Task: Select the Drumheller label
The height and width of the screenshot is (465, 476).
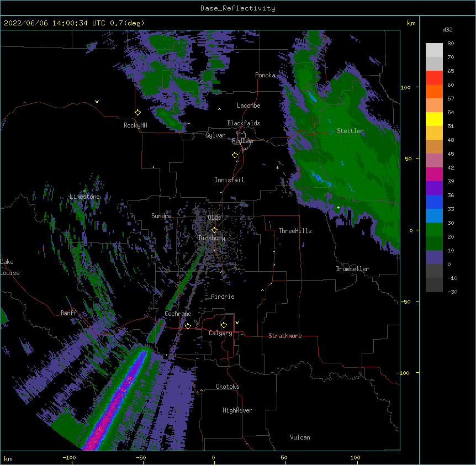Action: [352, 269]
